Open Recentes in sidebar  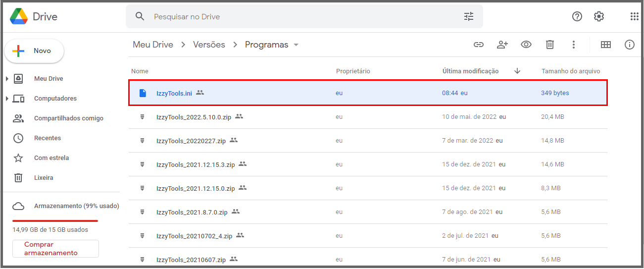tap(48, 138)
